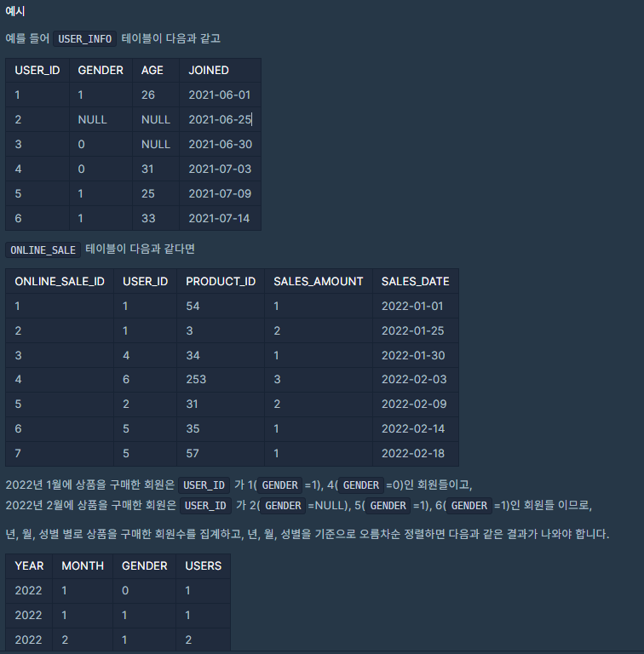Click the PRODUCT_ID column header

(221, 281)
